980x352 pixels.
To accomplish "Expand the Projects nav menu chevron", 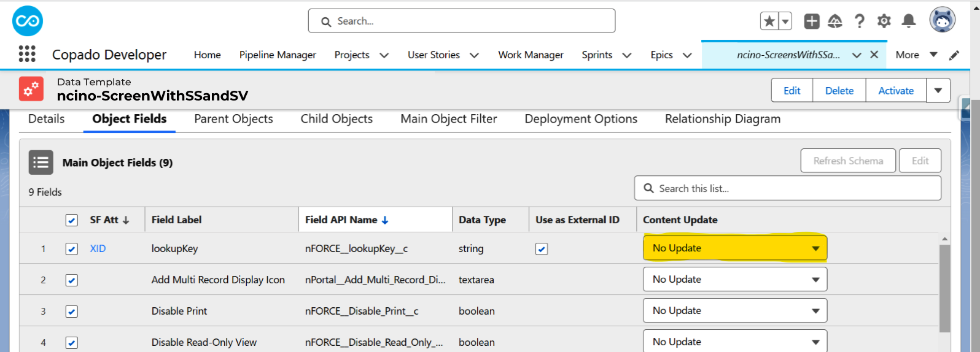I will point(384,55).
